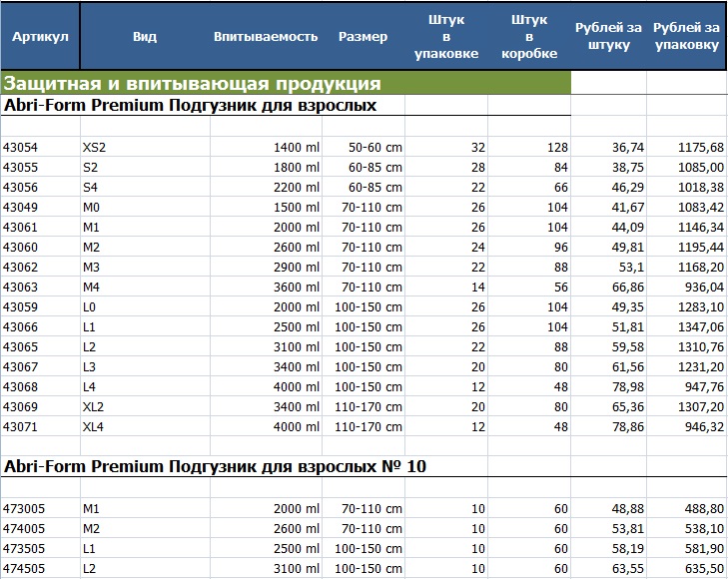Screen dimensions: 728x579
Task: Select article cell 43060
Action: [40, 247]
